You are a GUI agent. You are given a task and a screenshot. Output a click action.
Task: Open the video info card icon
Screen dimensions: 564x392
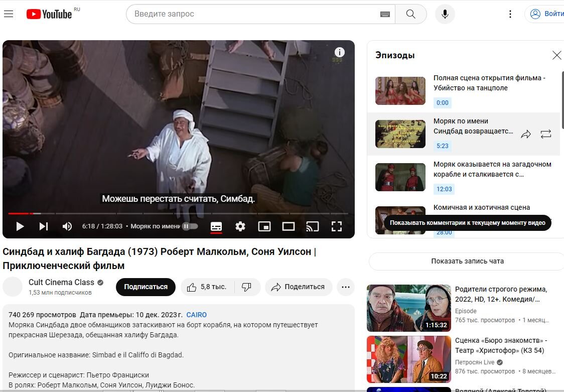click(339, 53)
